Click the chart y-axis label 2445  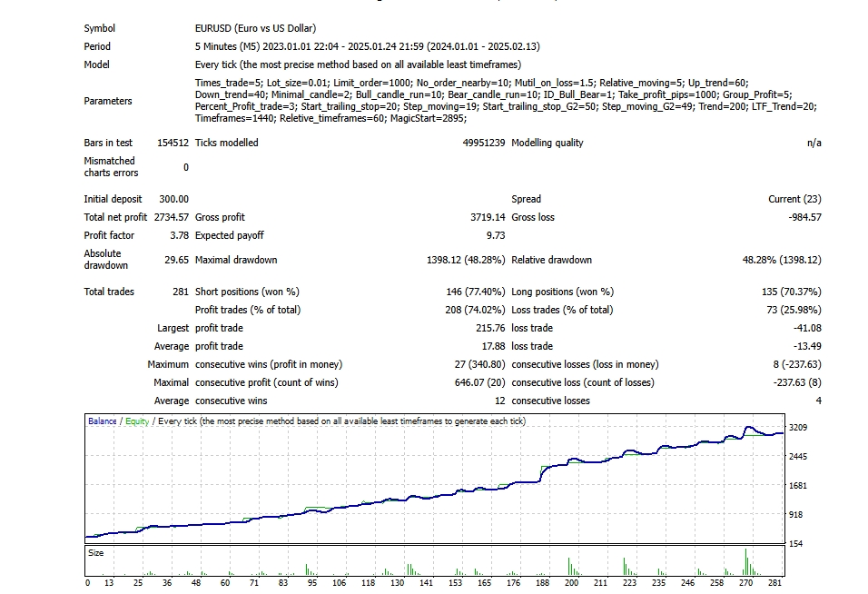(798, 457)
